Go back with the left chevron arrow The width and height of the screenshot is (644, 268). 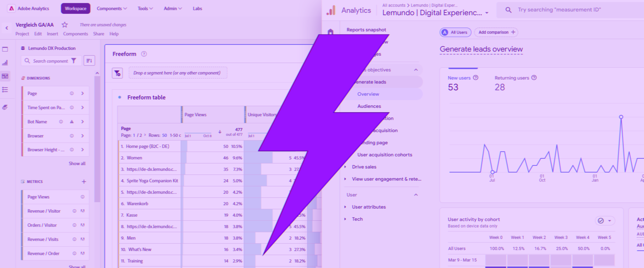pyautogui.click(x=7, y=28)
